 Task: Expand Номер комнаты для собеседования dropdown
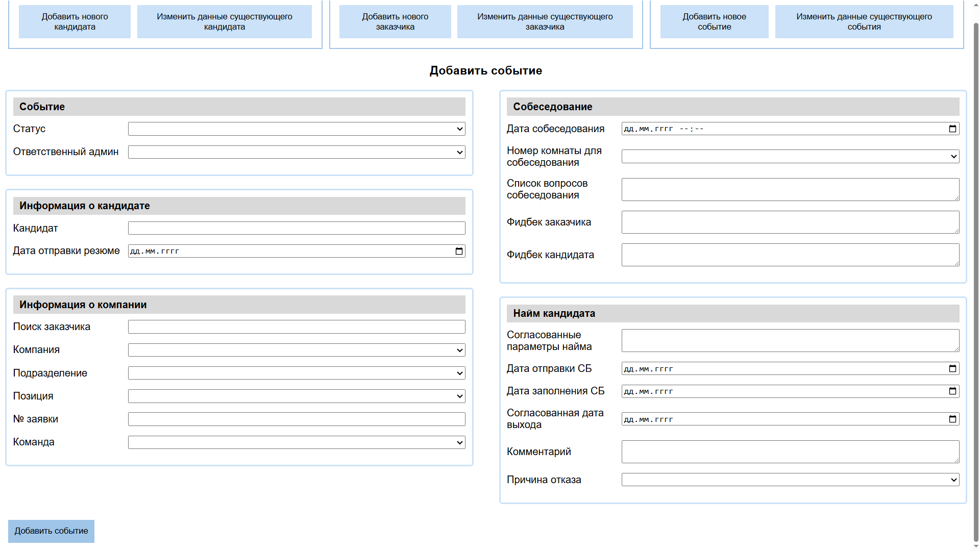[790, 156]
